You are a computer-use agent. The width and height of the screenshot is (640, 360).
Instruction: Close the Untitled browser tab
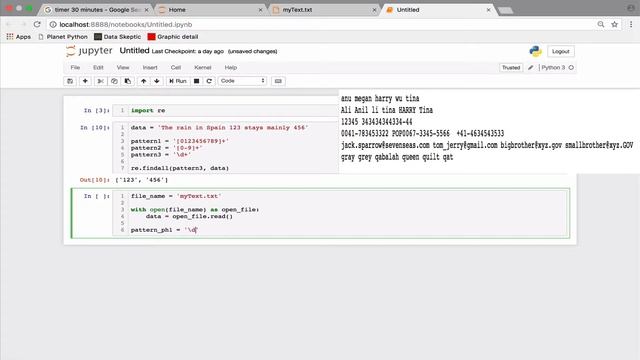click(x=489, y=9)
